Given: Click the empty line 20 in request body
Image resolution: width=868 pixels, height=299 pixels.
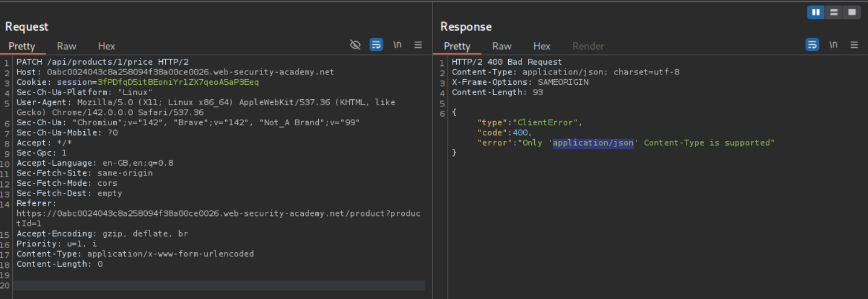Looking at the screenshot, I should (x=219, y=285).
